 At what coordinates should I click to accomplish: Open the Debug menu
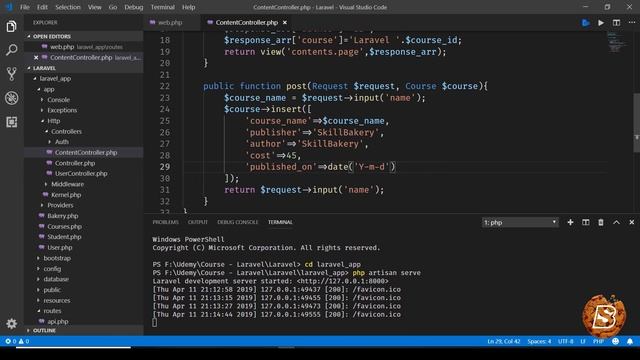pos(133,7)
